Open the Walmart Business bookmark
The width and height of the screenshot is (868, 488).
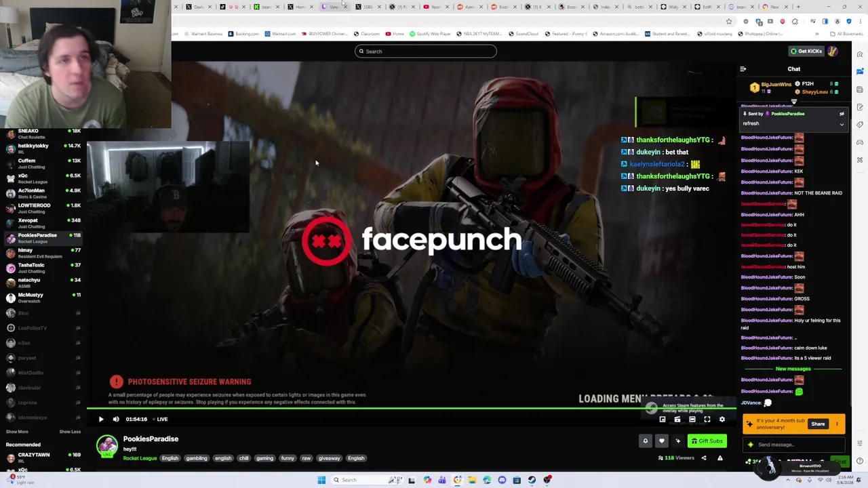pyautogui.click(x=203, y=34)
